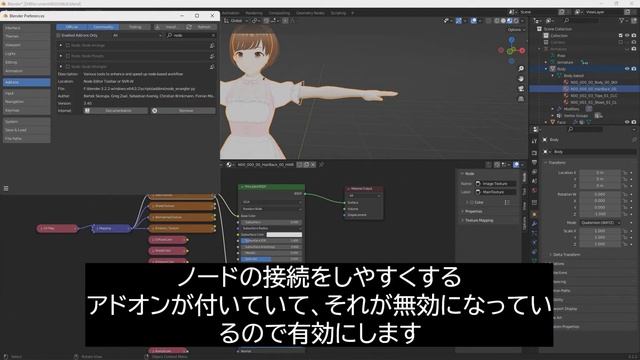Click fake user shield icon beside material name
The image size is (640, 360).
click(300, 164)
